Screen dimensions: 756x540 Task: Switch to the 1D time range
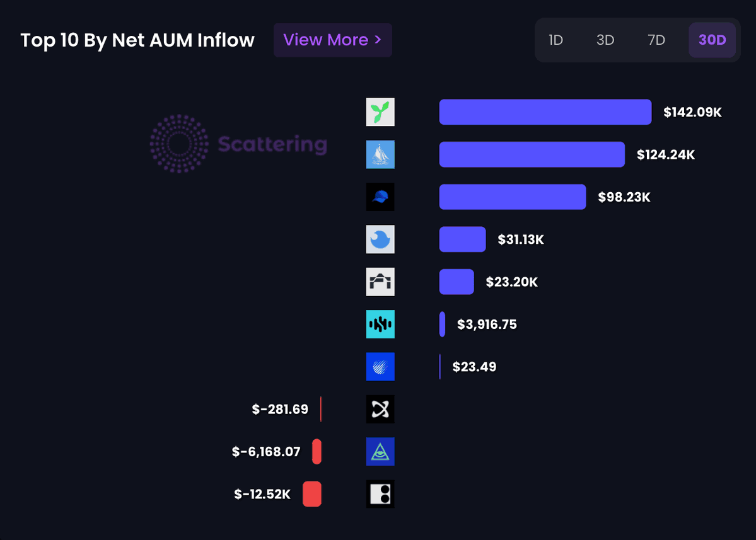(x=555, y=40)
